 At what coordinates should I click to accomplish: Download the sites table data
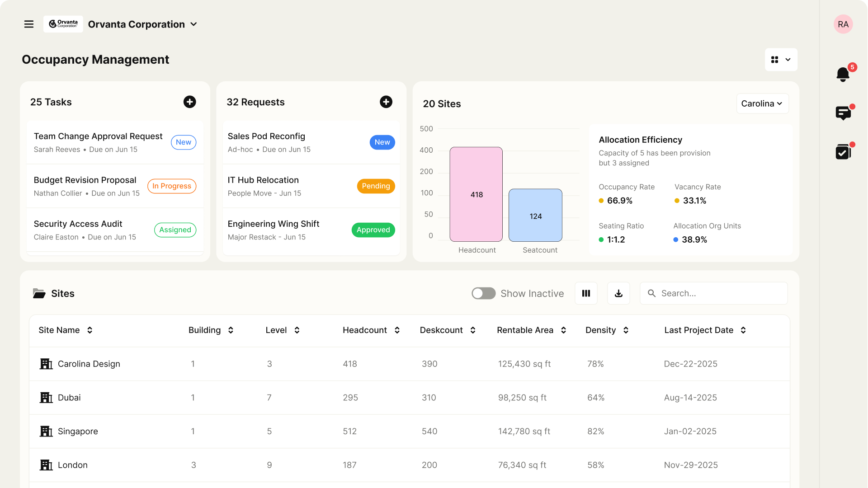tap(618, 293)
